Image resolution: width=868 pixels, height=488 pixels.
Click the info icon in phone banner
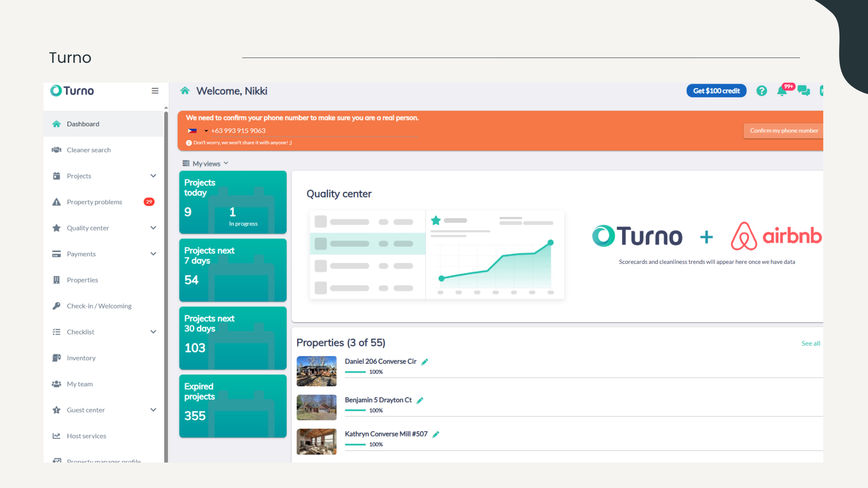pyautogui.click(x=189, y=143)
